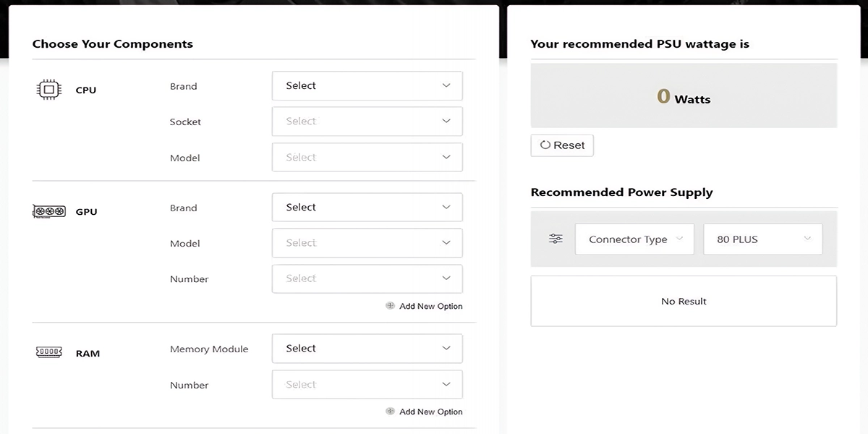The height and width of the screenshot is (434, 868).
Task: Click Add New Option link under GPU
Action: point(430,306)
